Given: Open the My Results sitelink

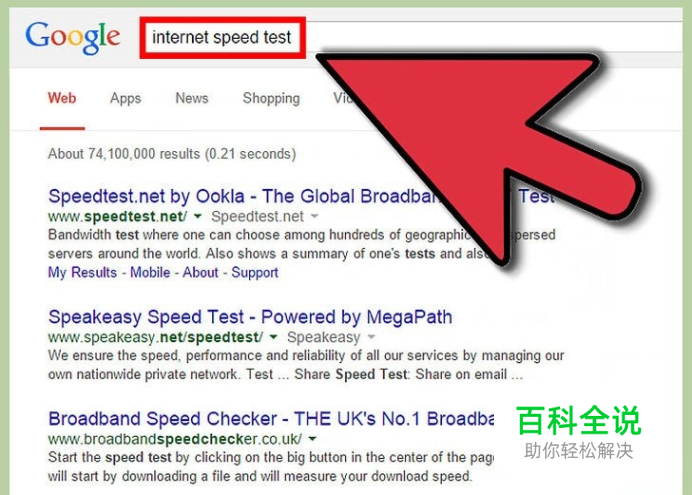Looking at the screenshot, I should [x=83, y=272].
